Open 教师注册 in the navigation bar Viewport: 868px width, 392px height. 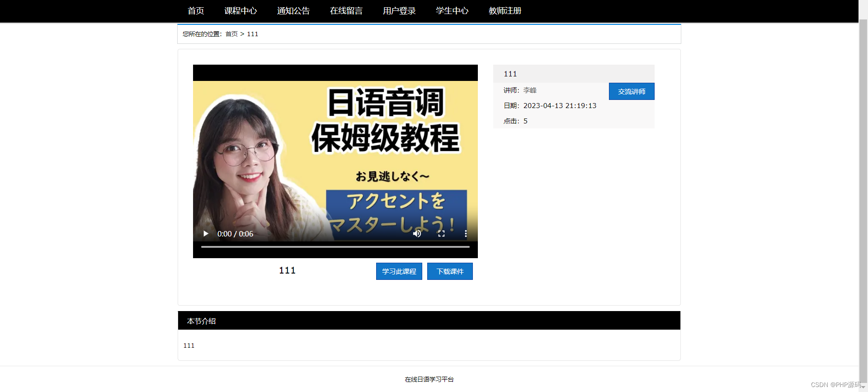[x=505, y=11]
